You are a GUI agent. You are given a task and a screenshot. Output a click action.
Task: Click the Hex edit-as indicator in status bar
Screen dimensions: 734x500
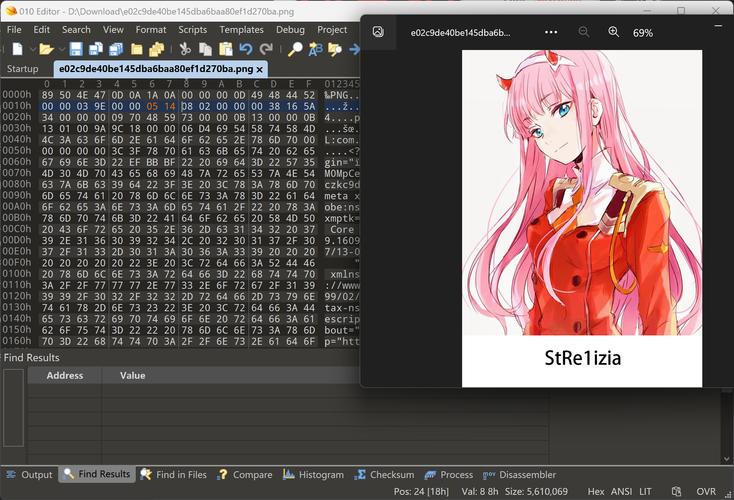point(596,492)
